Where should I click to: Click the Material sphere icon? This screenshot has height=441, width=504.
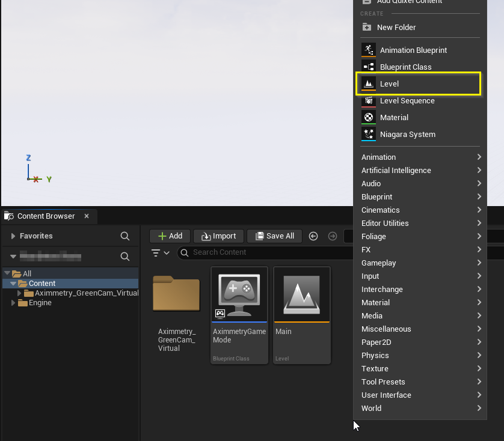(368, 117)
